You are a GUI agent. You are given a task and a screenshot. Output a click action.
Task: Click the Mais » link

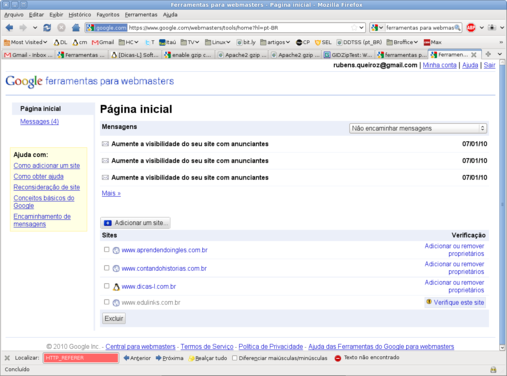coord(111,193)
